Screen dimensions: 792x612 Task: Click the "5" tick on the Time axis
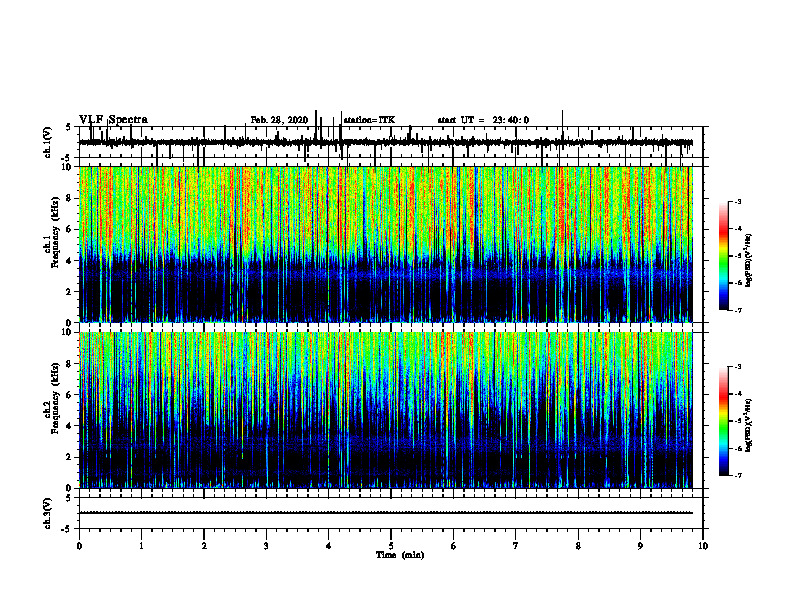391,546
